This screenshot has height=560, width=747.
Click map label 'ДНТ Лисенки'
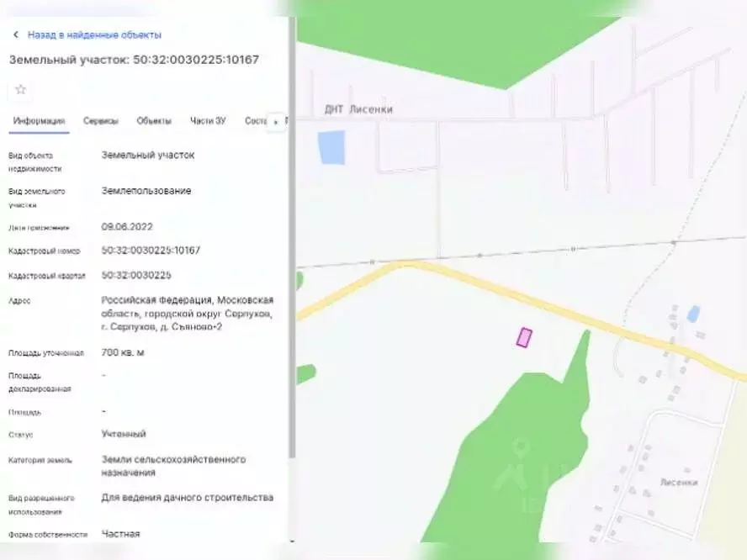click(x=358, y=109)
